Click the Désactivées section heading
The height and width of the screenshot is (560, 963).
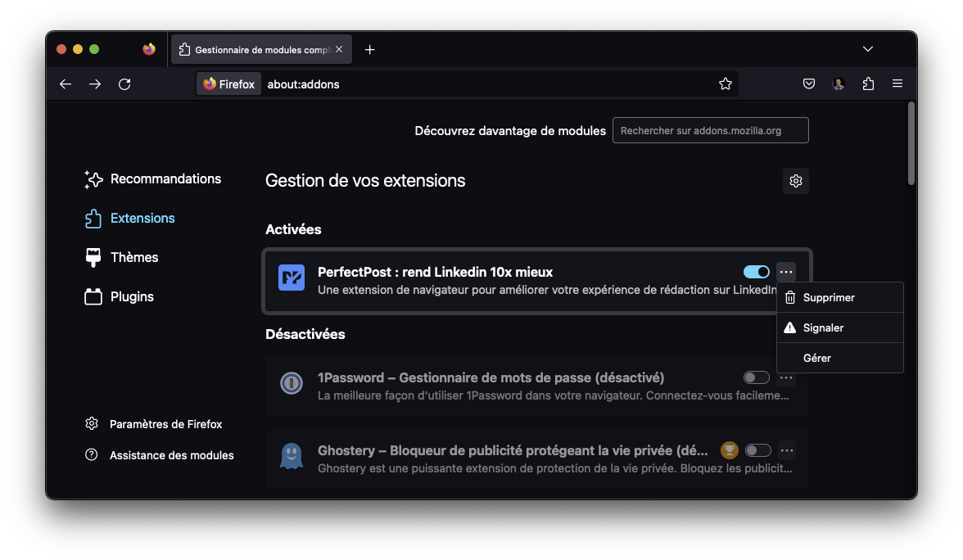tap(305, 335)
